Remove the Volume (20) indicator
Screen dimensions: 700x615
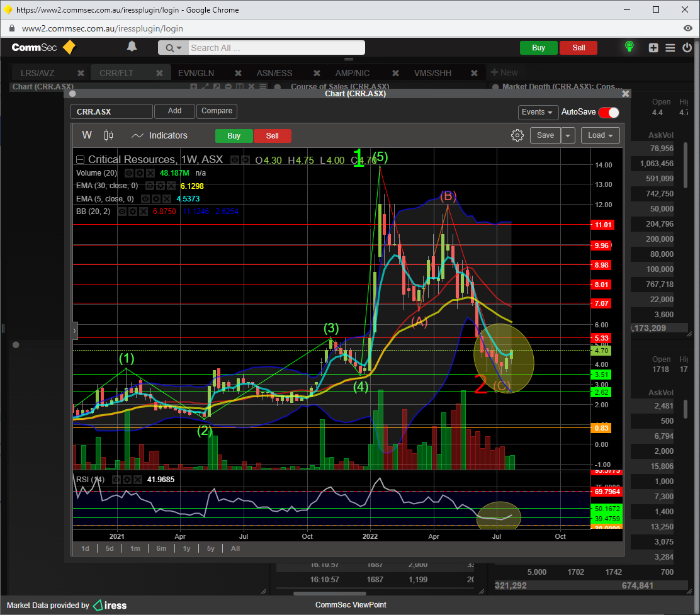point(149,173)
